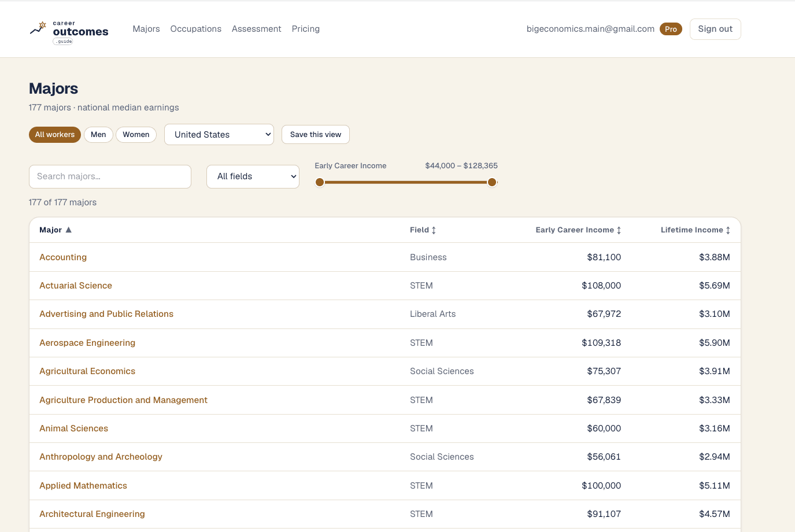Open the Agricultural Economics major

point(87,371)
